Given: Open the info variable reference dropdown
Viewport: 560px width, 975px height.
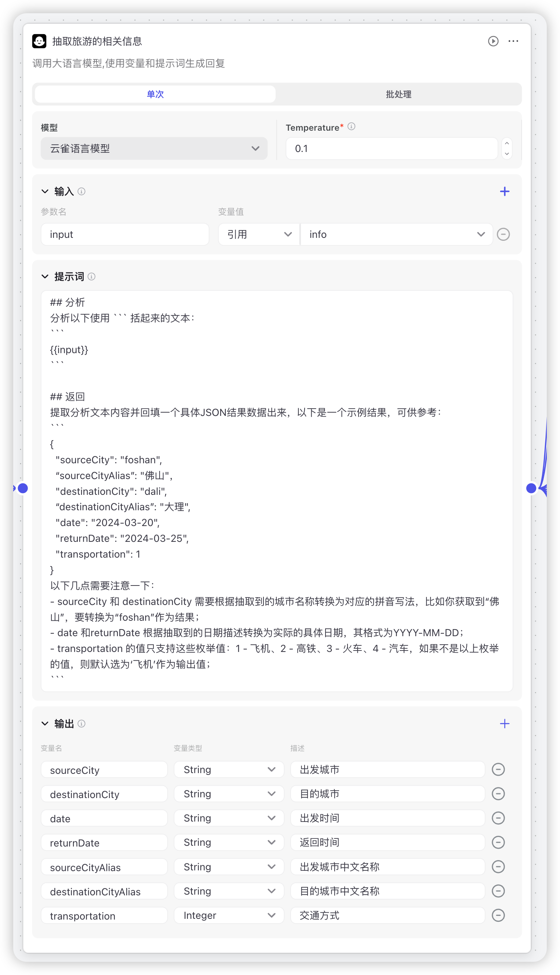Looking at the screenshot, I should click(396, 235).
